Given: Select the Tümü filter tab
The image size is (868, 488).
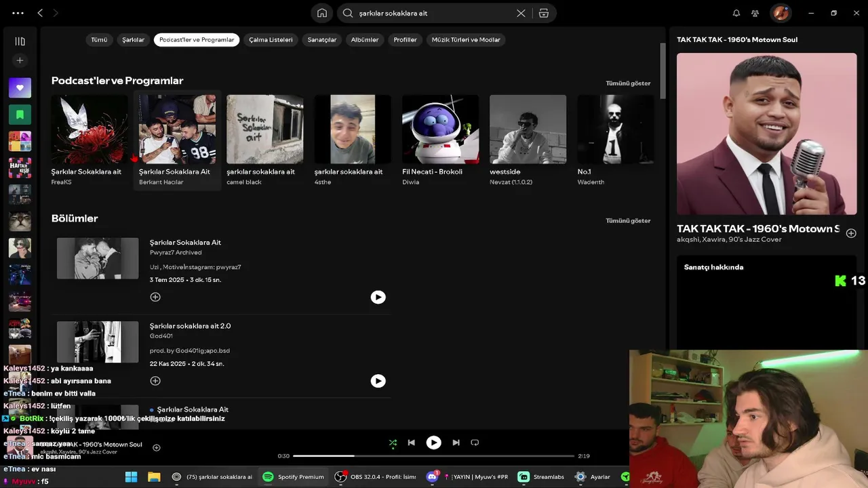Looking at the screenshot, I should click(99, 40).
